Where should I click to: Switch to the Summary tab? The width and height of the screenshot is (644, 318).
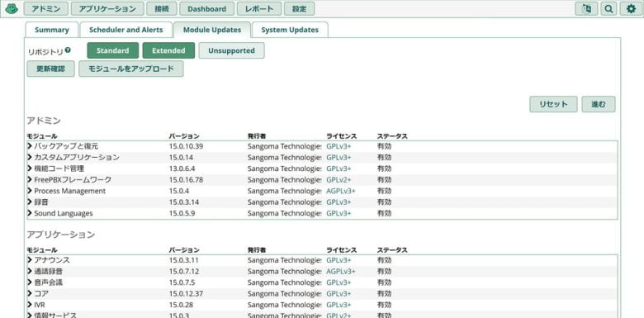(52, 30)
